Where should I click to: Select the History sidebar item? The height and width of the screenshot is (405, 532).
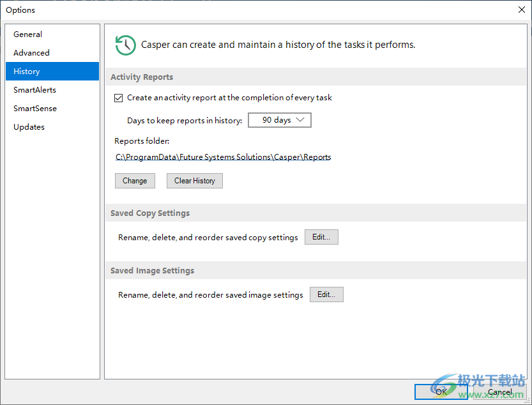tap(27, 72)
